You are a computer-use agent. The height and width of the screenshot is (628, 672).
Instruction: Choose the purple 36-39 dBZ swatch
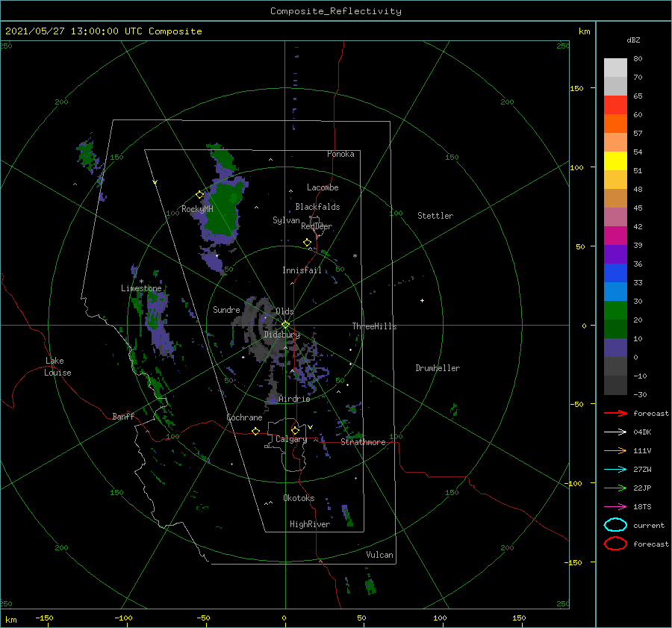pos(615,254)
